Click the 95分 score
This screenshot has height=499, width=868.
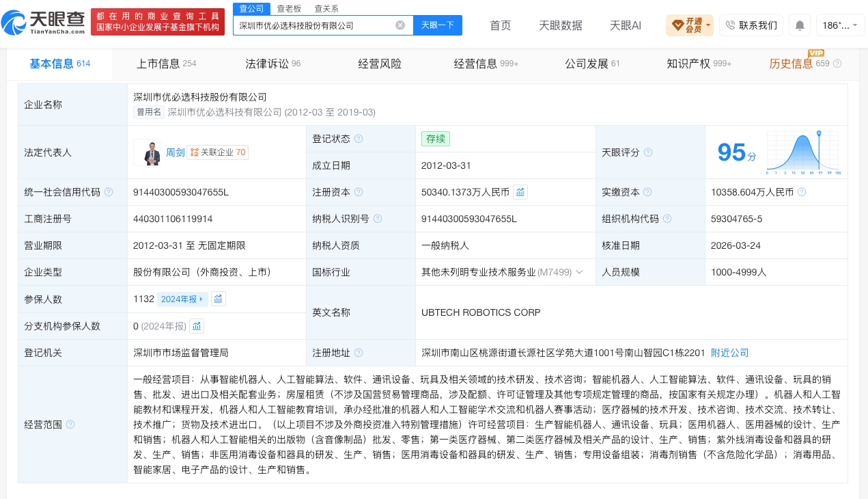pyautogui.click(x=737, y=152)
